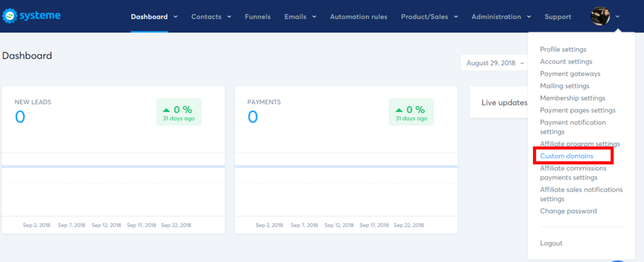Image resolution: width=644 pixels, height=262 pixels.
Task: Open the Product/Sales menu
Action: [x=425, y=17]
